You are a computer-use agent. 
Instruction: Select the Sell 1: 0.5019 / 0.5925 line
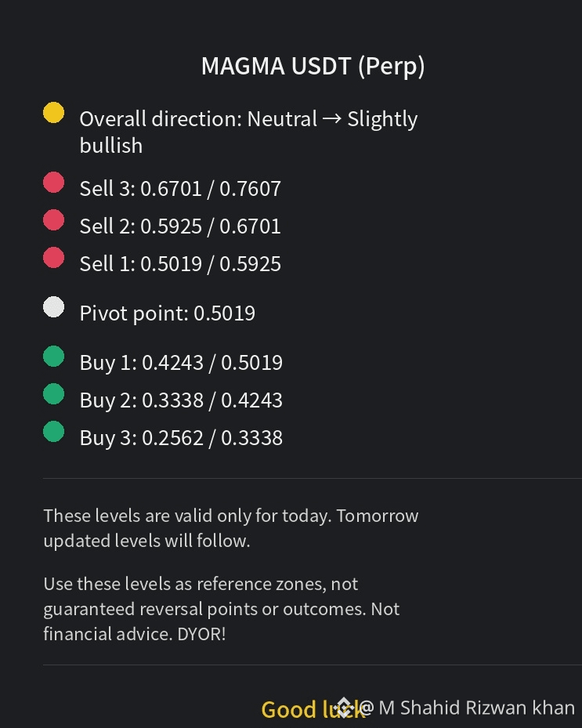coord(180,264)
